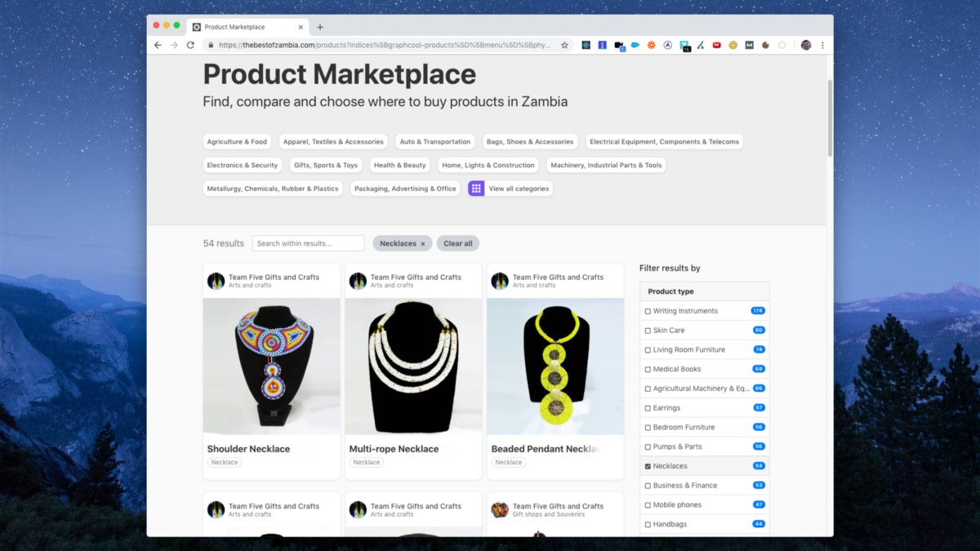Open the Beaded Pendant Necklace product image
The width and height of the screenshot is (980, 551).
[x=555, y=367]
